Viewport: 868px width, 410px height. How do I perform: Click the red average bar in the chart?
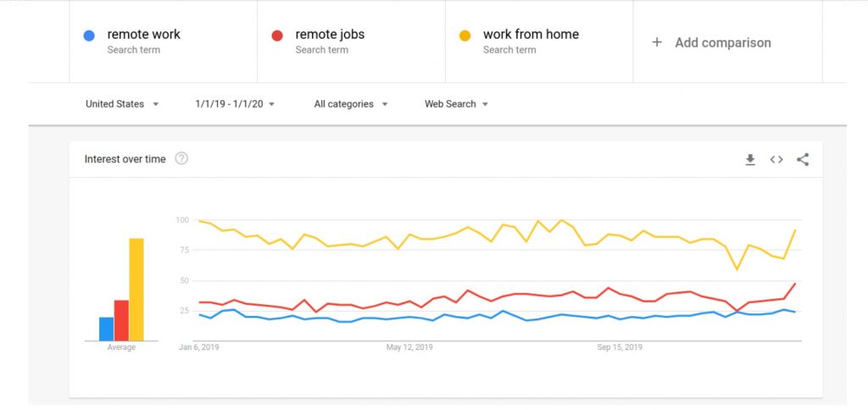click(x=121, y=320)
